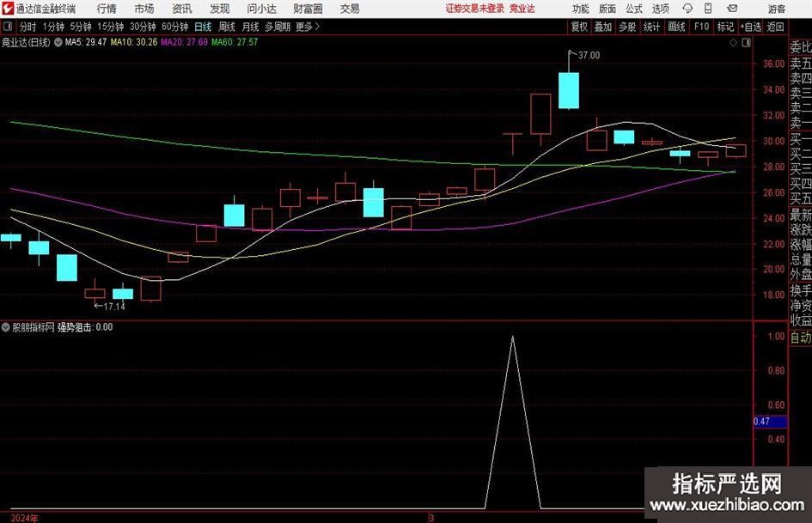Viewport: 812px width, 523px height.
Task: Toggle the right info panel icon
Action: pos(746,43)
